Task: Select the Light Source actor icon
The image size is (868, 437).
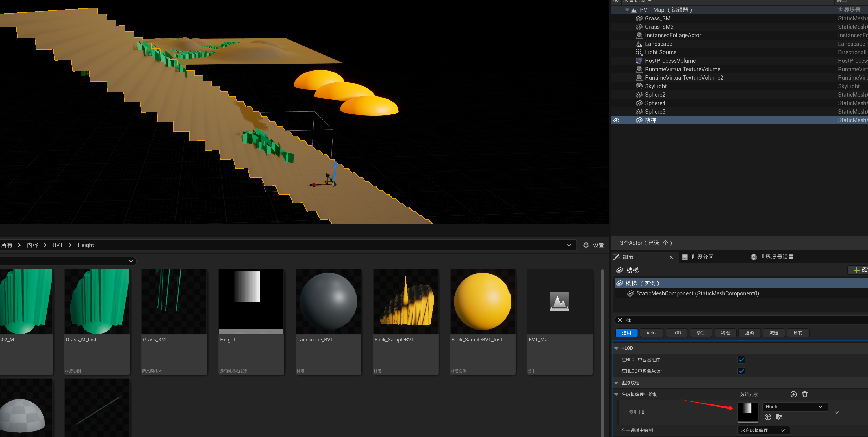Action: click(x=639, y=52)
